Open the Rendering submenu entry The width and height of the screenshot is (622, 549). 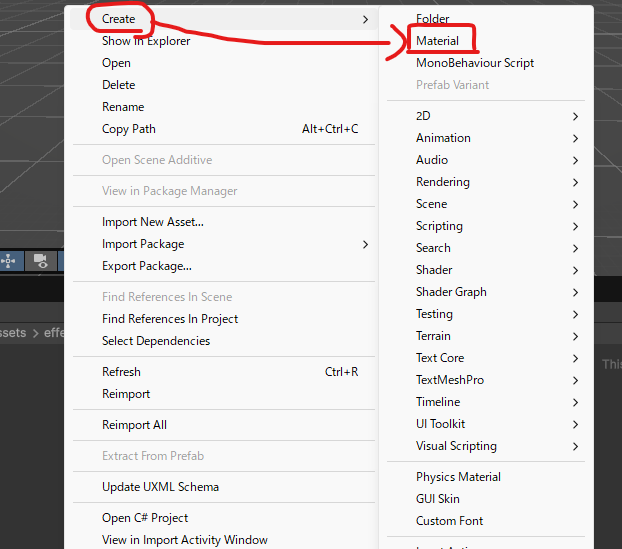tap(443, 182)
